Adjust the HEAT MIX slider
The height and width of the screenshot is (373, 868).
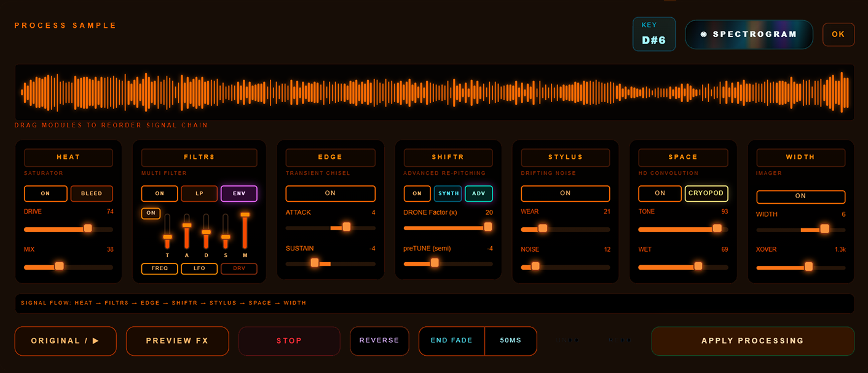point(68,267)
